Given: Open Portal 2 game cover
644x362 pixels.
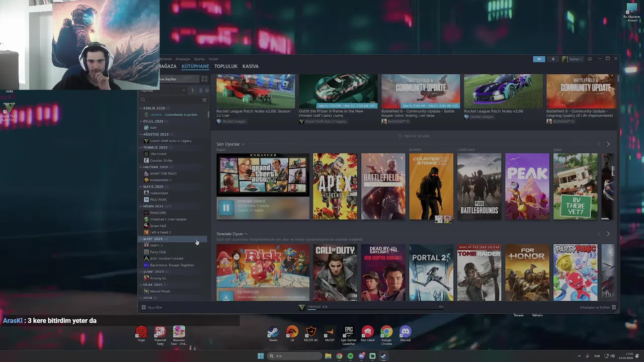Looking at the screenshot, I should click(x=431, y=273).
